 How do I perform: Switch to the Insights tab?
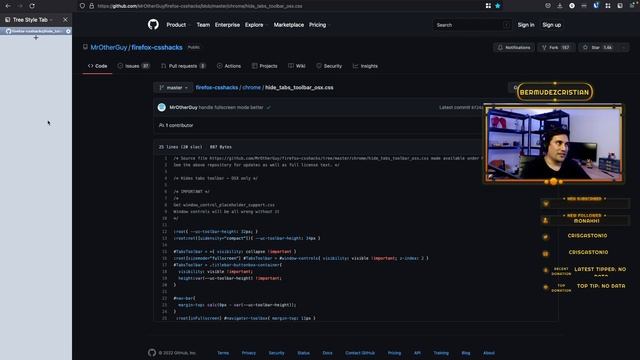365,66
